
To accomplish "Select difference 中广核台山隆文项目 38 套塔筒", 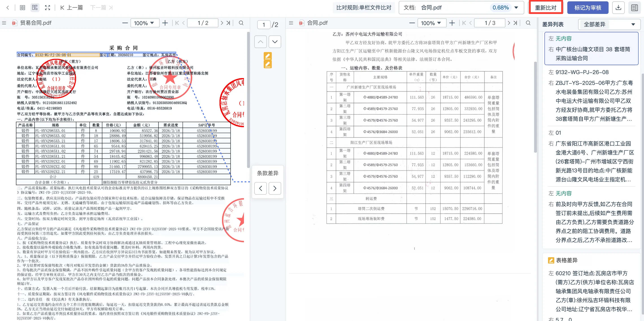I will click(591, 48).
